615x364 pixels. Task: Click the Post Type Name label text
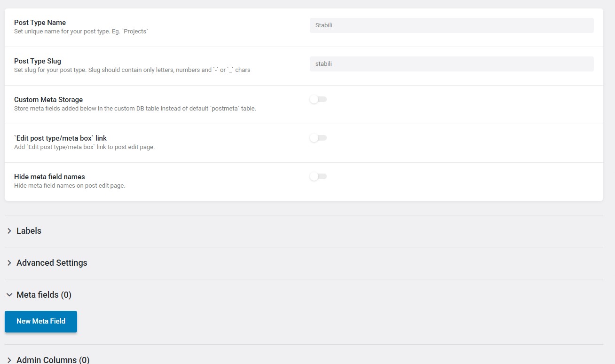pyautogui.click(x=40, y=23)
